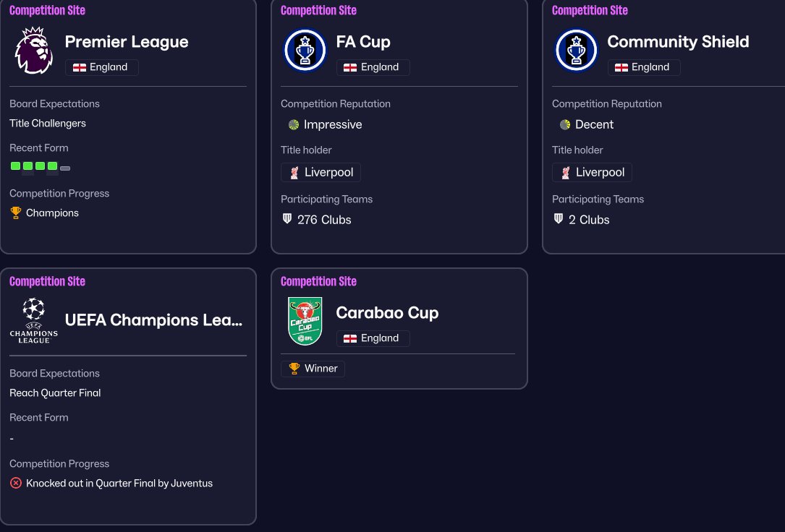The width and height of the screenshot is (785, 532).
Task: Select Liverpool as FA Cup title holder
Action: 321,173
